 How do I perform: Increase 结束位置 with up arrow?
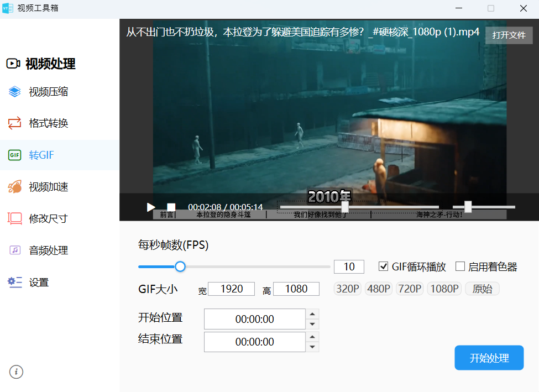coord(312,336)
